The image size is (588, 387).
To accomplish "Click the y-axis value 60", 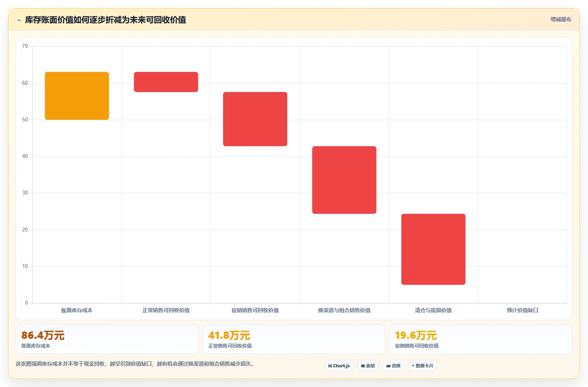I will pos(25,83).
